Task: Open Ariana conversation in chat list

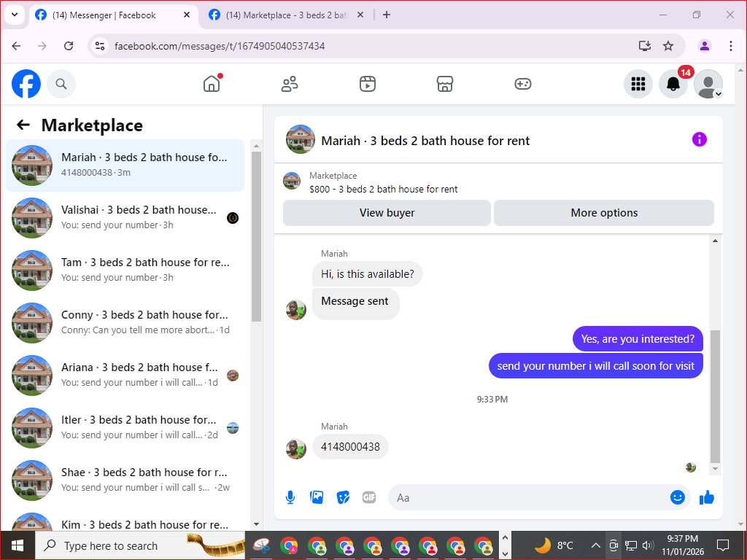Action: (125, 376)
